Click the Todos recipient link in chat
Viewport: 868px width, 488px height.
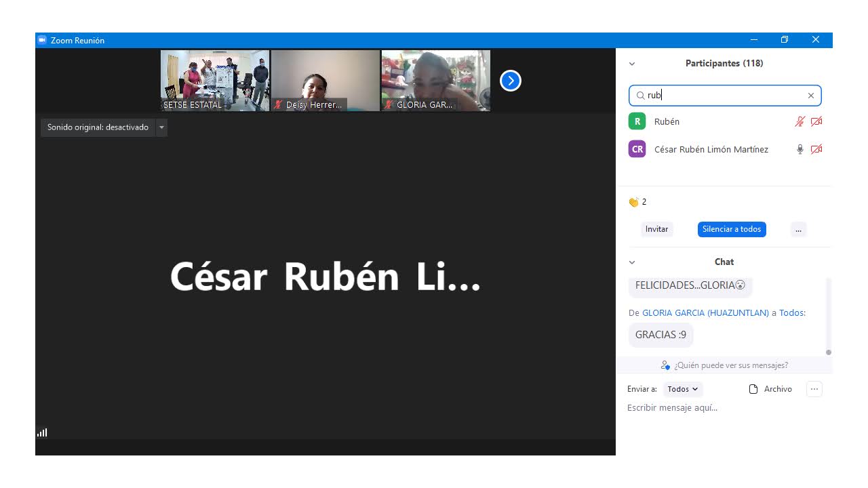coord(791,313)
